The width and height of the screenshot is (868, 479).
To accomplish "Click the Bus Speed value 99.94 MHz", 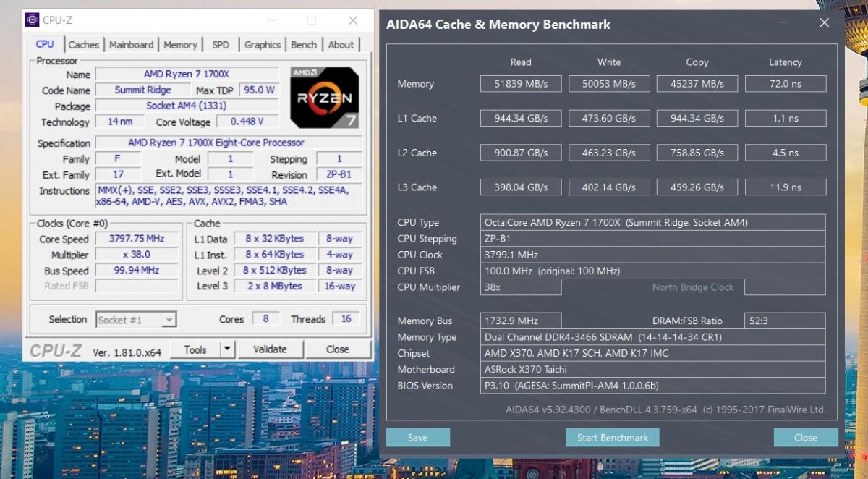I will 137,271.
